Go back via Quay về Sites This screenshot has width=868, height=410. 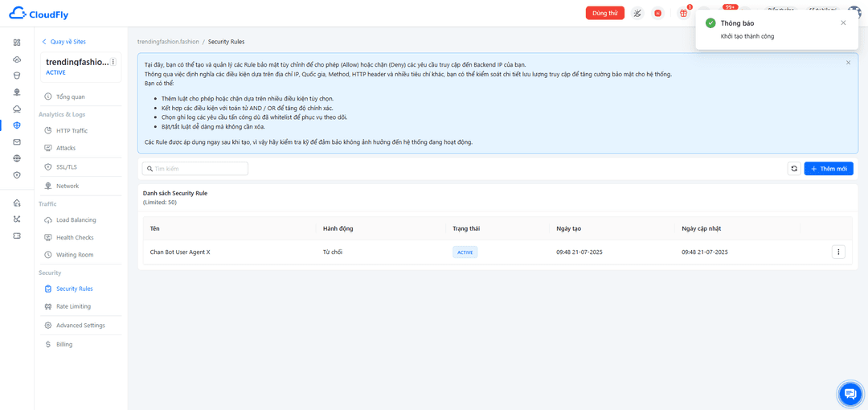[63, 42]
